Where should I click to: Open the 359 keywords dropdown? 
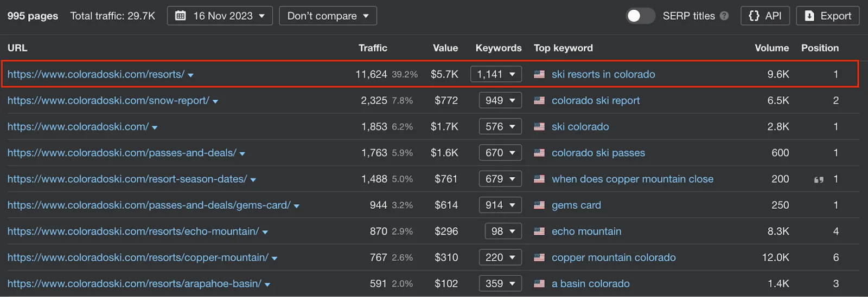click(500, 283)
